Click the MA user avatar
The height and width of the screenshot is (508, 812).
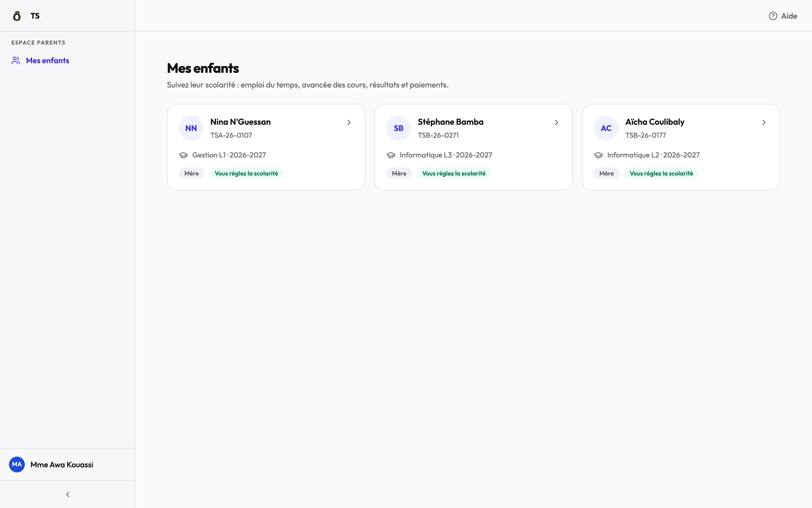point(17,464)
